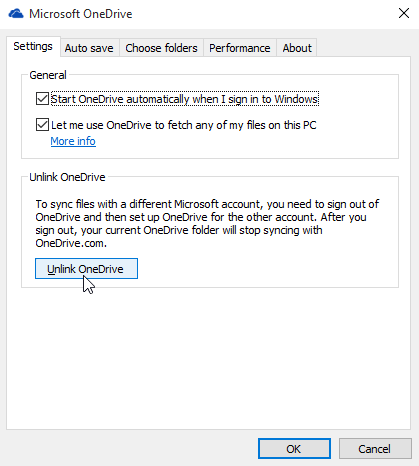
Task: Switch to the Auto save tab
Action: (89, 48)
